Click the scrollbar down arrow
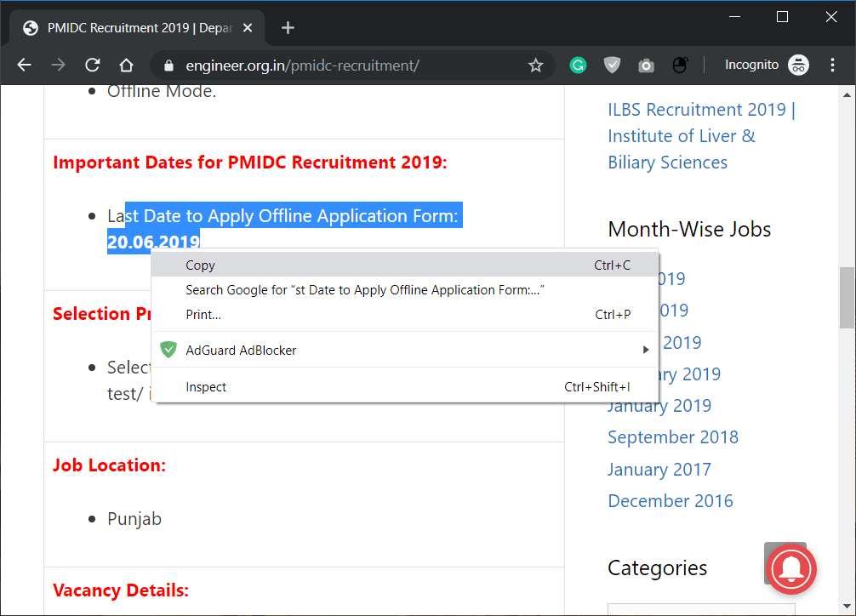 [x=847, y=606]
